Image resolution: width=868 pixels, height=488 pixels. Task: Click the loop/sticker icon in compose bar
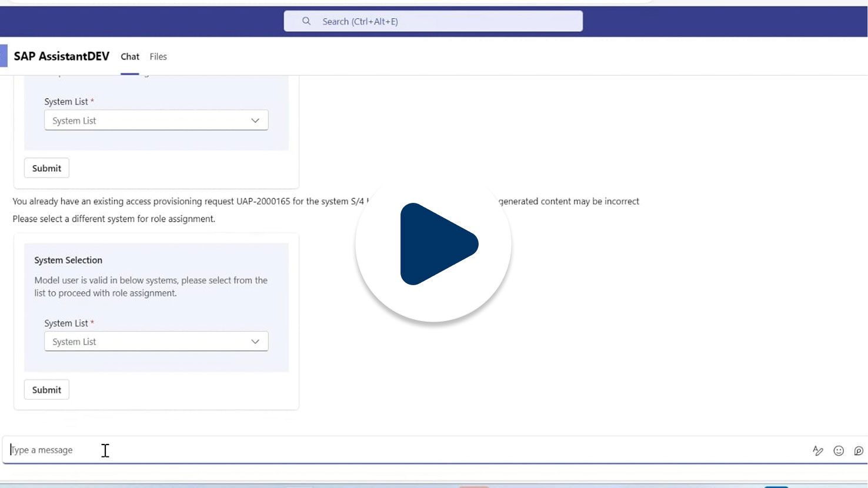(x=859, y=450)
